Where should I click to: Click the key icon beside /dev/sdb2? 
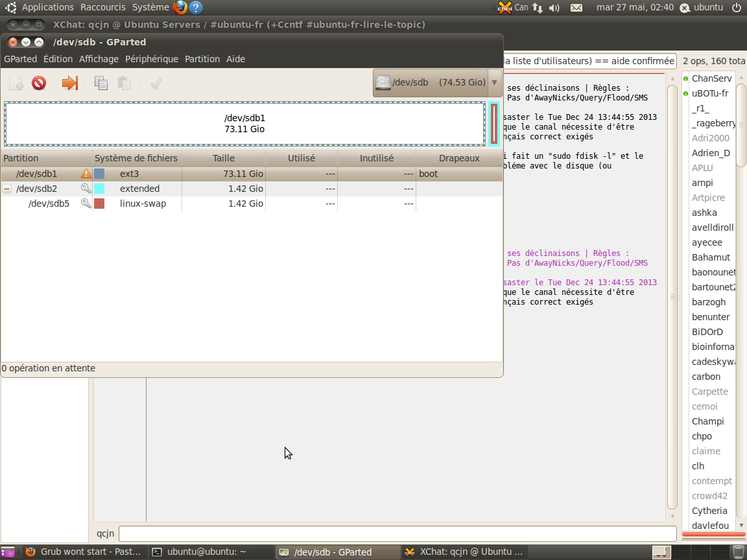86,189
